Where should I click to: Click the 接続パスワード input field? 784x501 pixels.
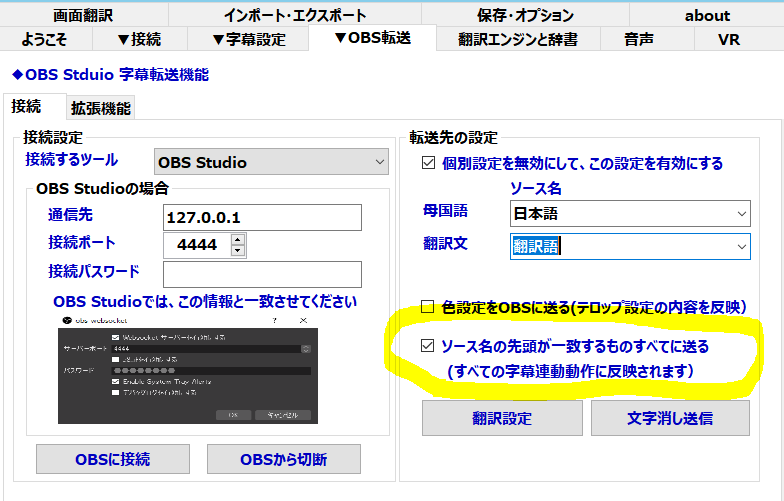[x=262, y=274]
